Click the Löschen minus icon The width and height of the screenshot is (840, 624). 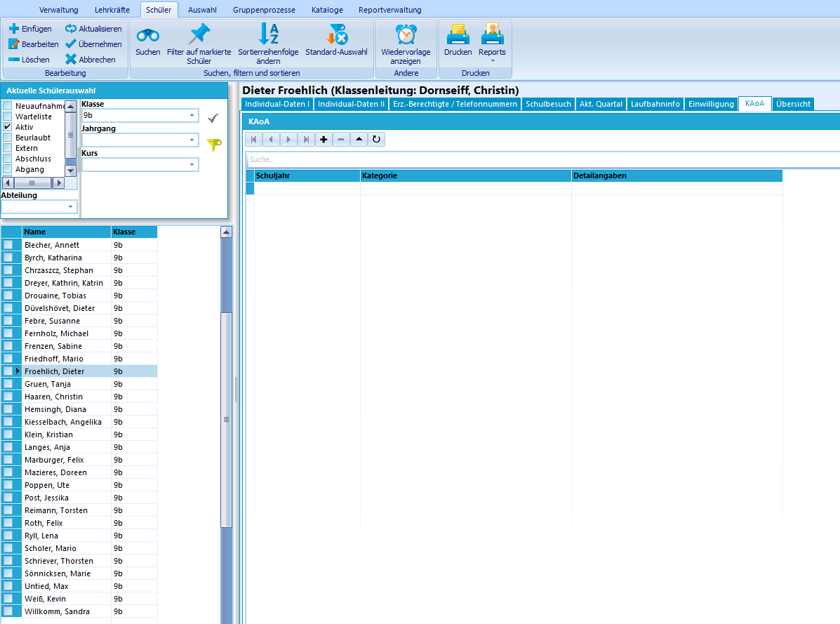pos(14,60)
